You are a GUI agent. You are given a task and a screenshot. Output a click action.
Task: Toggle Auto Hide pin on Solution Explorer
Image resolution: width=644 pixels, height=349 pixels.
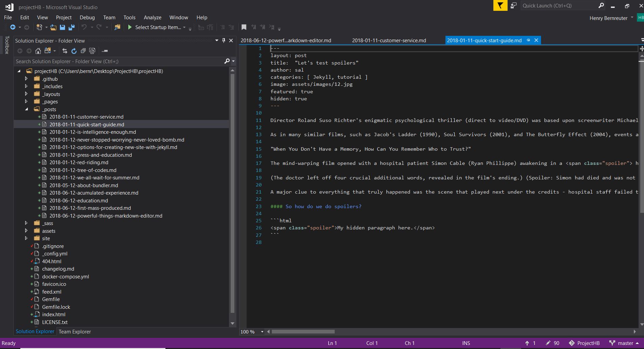pos(224,41)
